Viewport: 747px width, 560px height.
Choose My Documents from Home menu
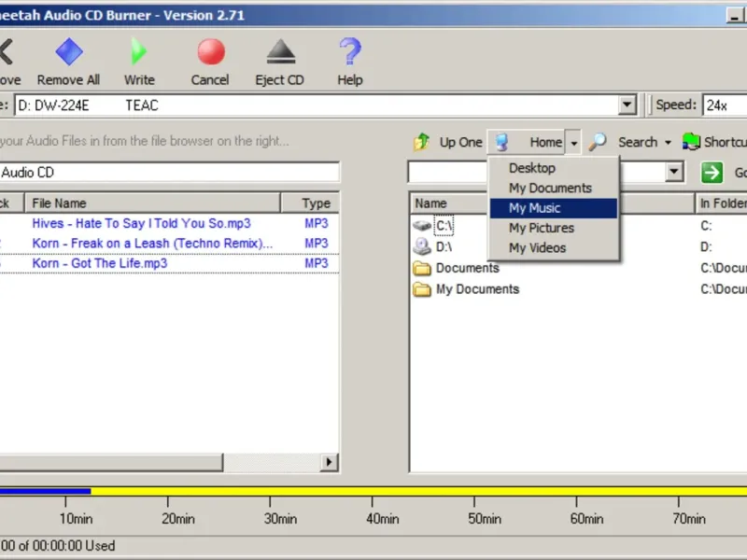554,189
